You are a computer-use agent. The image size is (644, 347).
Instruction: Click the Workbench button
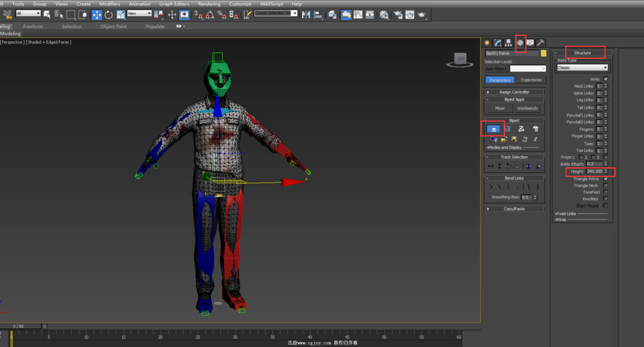(x=527, y=108)
